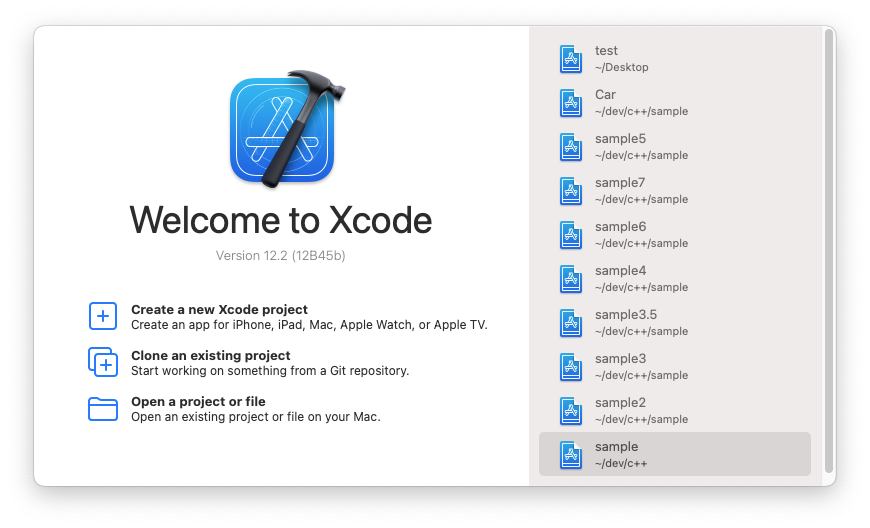Click the project icon beside sample4
The height and width of the screenshot is (528, 870).
[x=571, y=279]
